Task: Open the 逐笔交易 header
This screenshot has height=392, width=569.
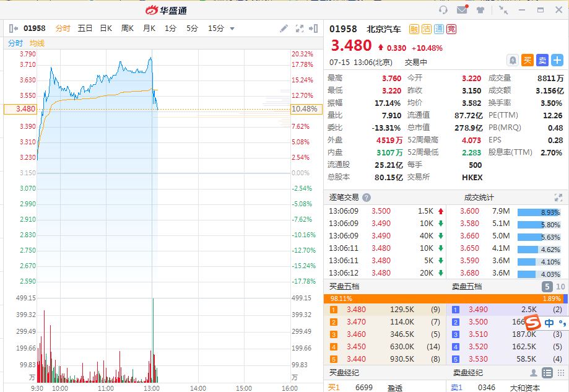Action: (x=344, y=198)
